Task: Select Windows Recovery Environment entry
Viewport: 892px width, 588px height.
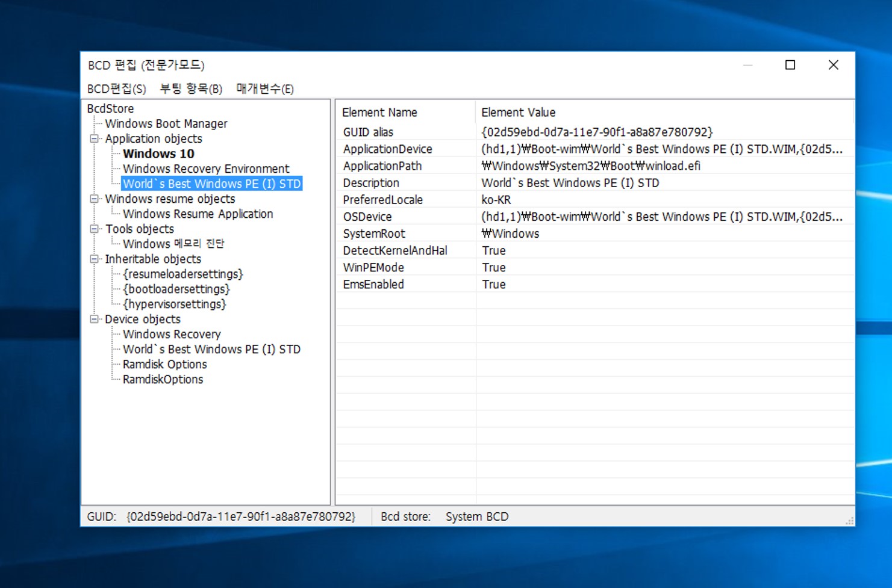Action: click(x=206, y=169)
